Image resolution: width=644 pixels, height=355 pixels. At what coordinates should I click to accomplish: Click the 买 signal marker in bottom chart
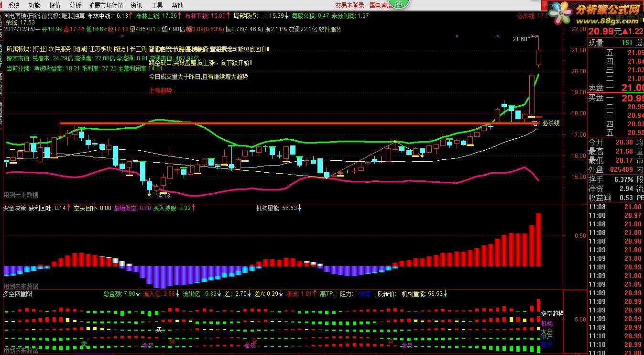[159, 330]
